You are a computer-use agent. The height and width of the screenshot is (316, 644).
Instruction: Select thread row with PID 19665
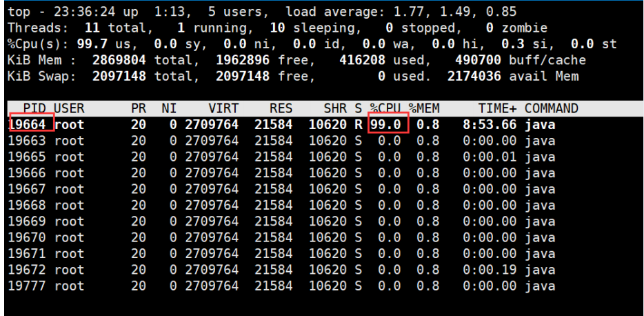(282, 157)
